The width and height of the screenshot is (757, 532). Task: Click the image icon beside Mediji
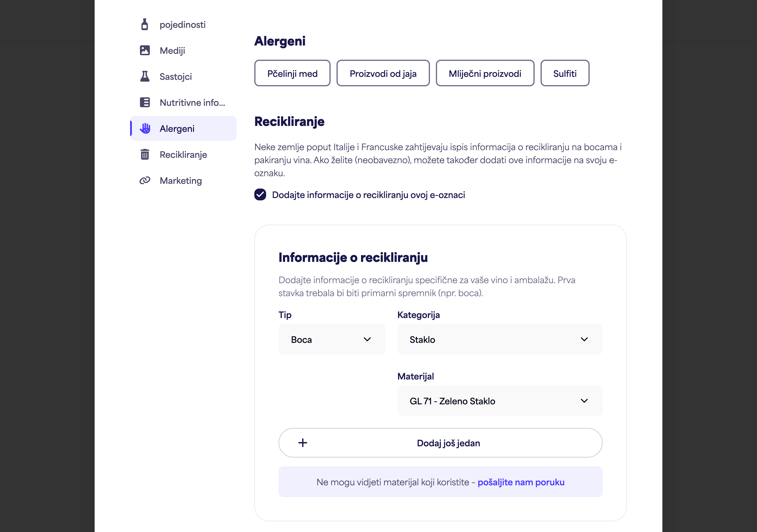[x=145, y=51]
